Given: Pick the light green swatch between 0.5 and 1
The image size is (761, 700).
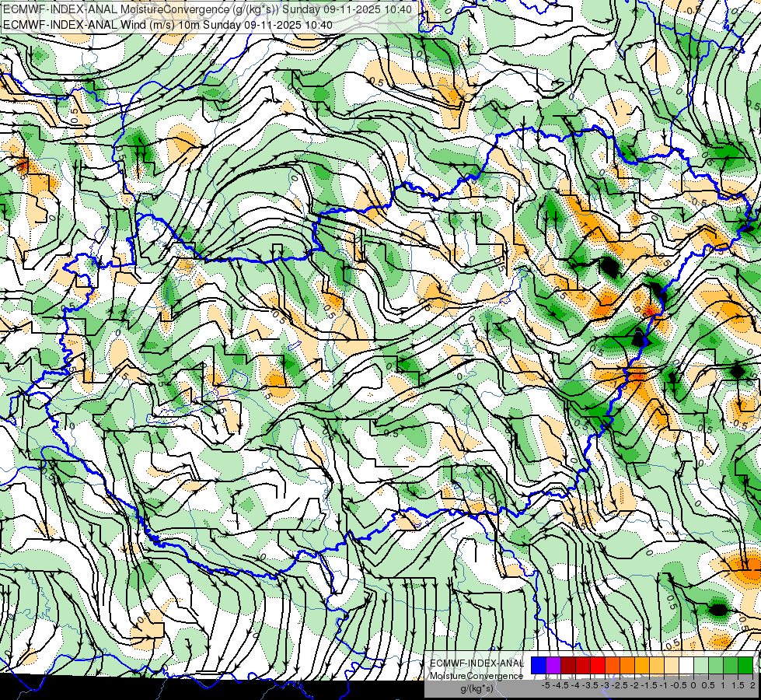Looking at the screenshot, I should point(716,666).
